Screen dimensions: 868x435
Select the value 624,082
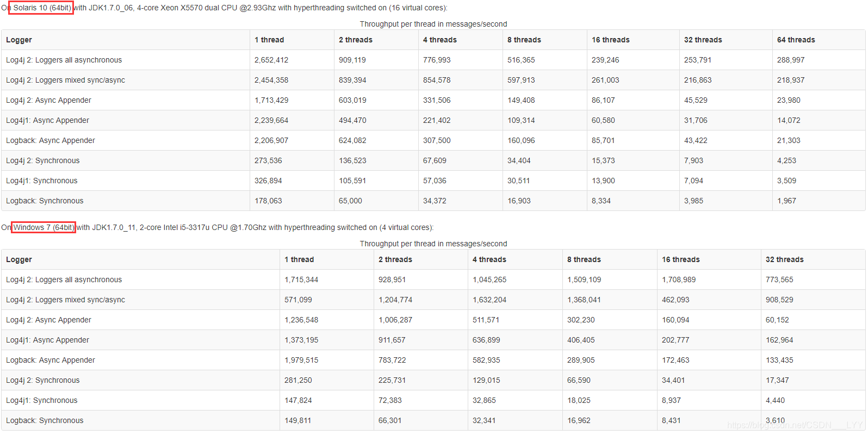[x=352, y=140]
